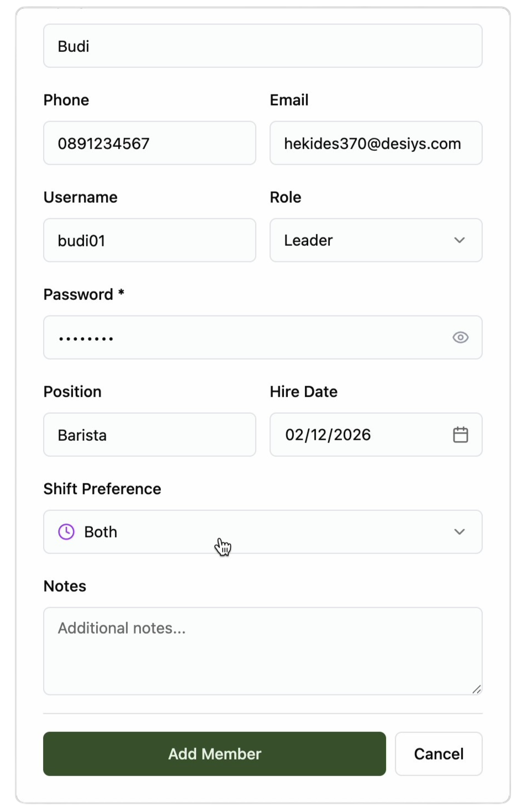The width and height of the screenshot is (523, 812).
Task: Focus the name field containing Budi
Action: point(262,46)
